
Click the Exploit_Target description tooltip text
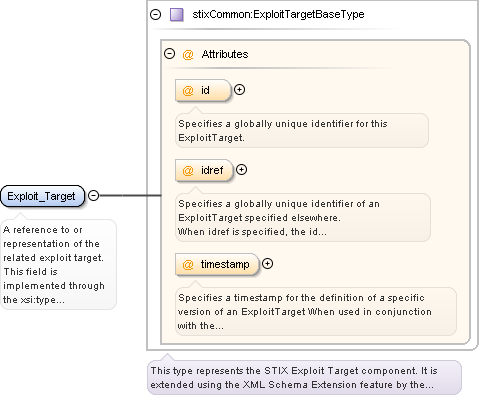(x=58, y=264)
